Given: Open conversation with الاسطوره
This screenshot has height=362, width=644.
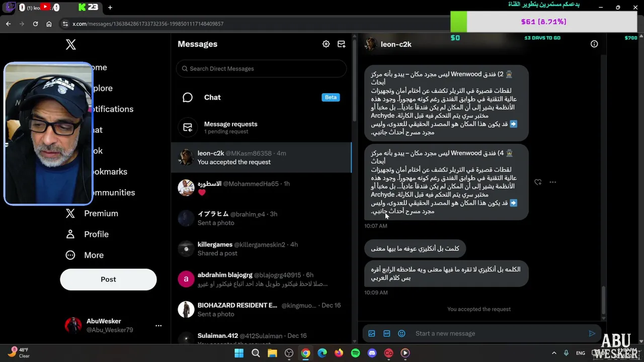Looking at the screenshot, I should click(x=261, y=188).
